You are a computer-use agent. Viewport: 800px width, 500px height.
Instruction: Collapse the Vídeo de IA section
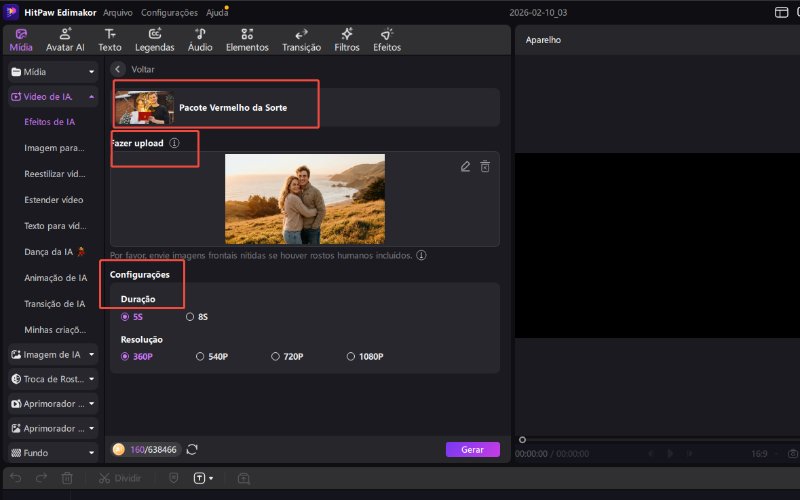(53, 96)
